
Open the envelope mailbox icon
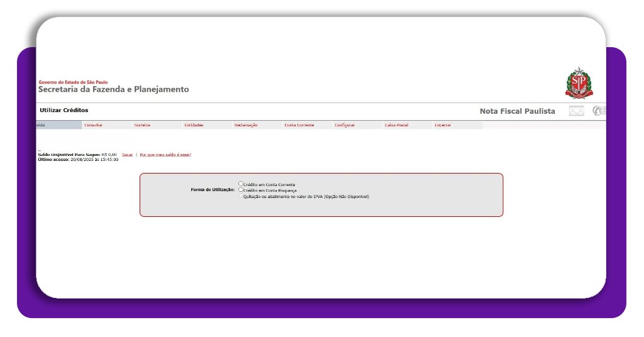coord(576,111)
